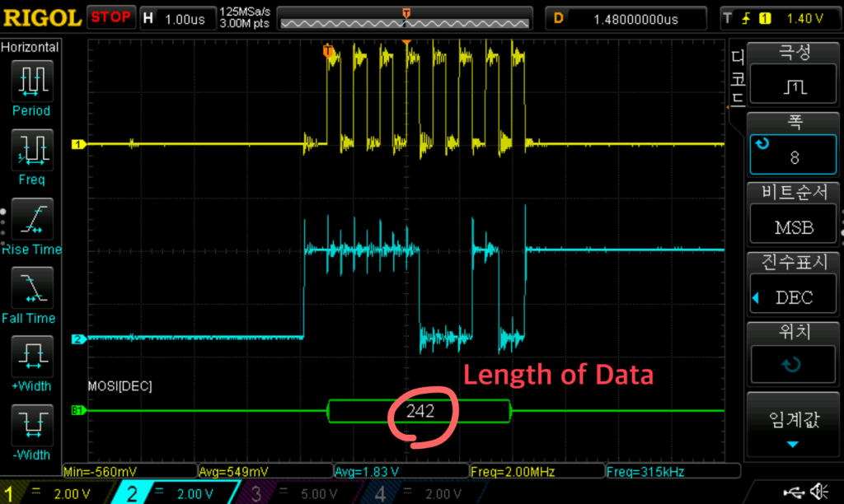Toggle the speaker sound icon
This screenshot has height=504, width=844.
[x=820, y=491]
